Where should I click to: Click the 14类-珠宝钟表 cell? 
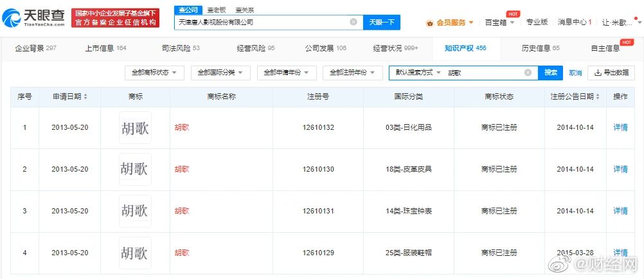409,211
